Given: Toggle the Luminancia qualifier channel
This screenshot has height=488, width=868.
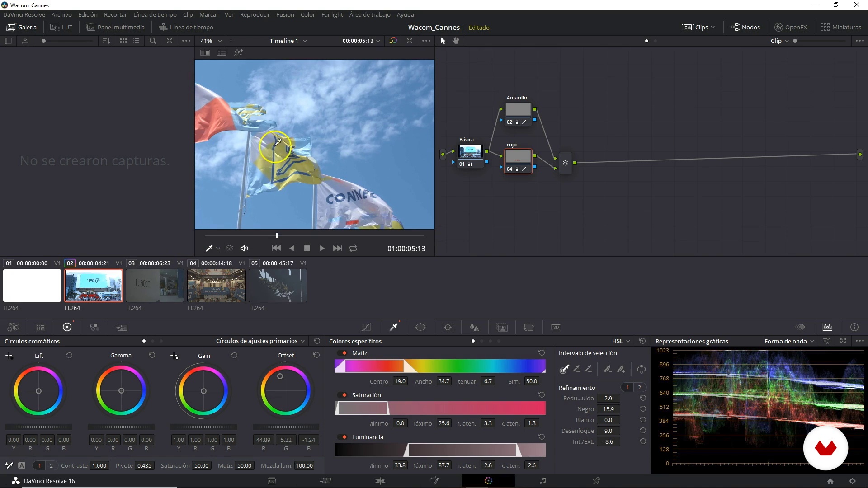Looking at the screenshot, I should pos(344,437).
